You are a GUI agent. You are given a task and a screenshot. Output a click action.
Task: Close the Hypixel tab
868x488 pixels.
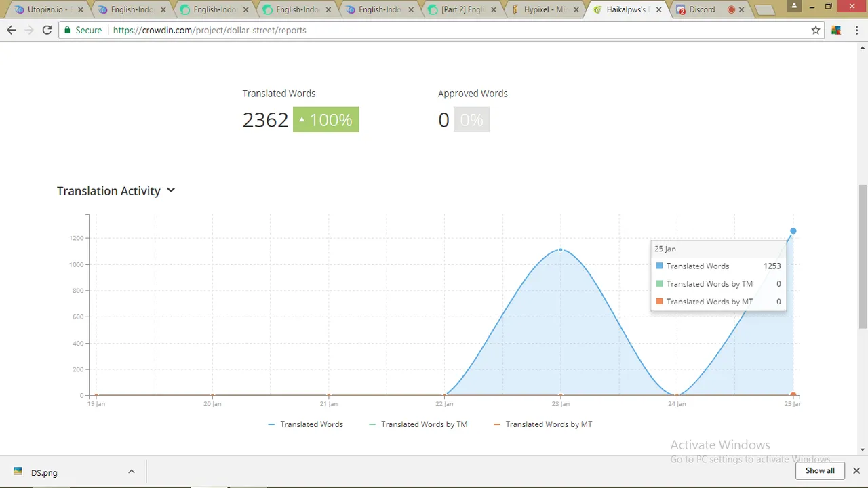coord(576,10)
